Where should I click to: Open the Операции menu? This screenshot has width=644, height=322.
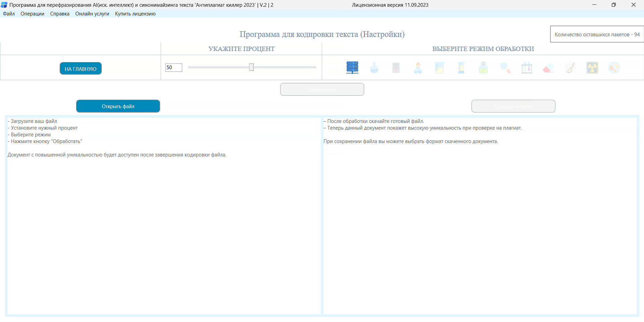[x=32, y=14]
